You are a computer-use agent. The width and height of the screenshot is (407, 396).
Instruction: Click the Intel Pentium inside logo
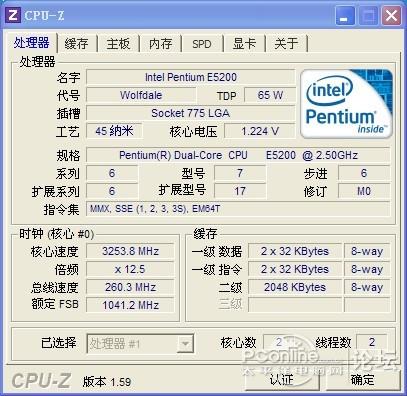(x=347, y=104)
